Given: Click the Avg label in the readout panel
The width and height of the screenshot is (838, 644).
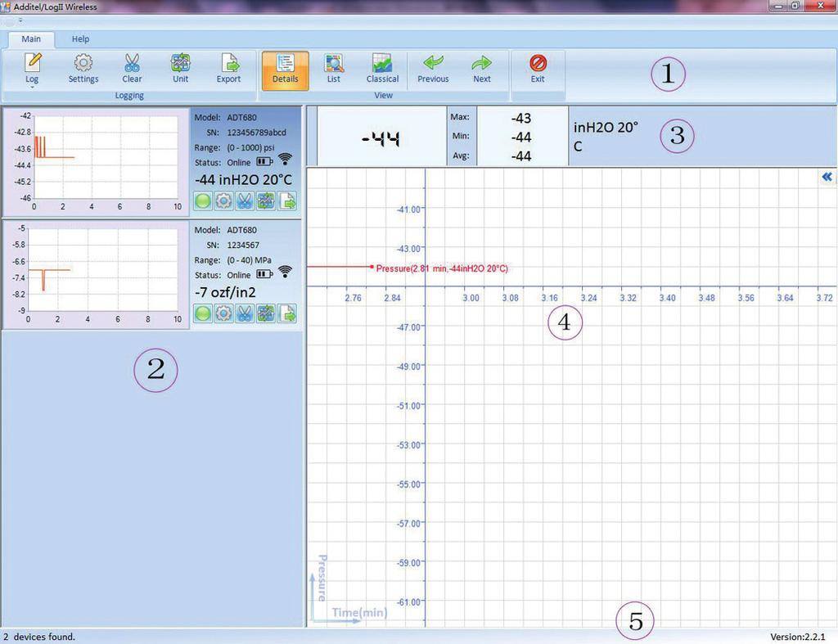Looking at the screenshot, I should tap(461, 156).
